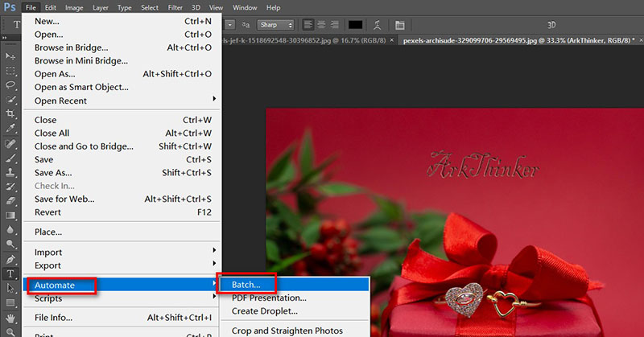Open the black text color swatch
644x337 pixels.
click(355, 25)
